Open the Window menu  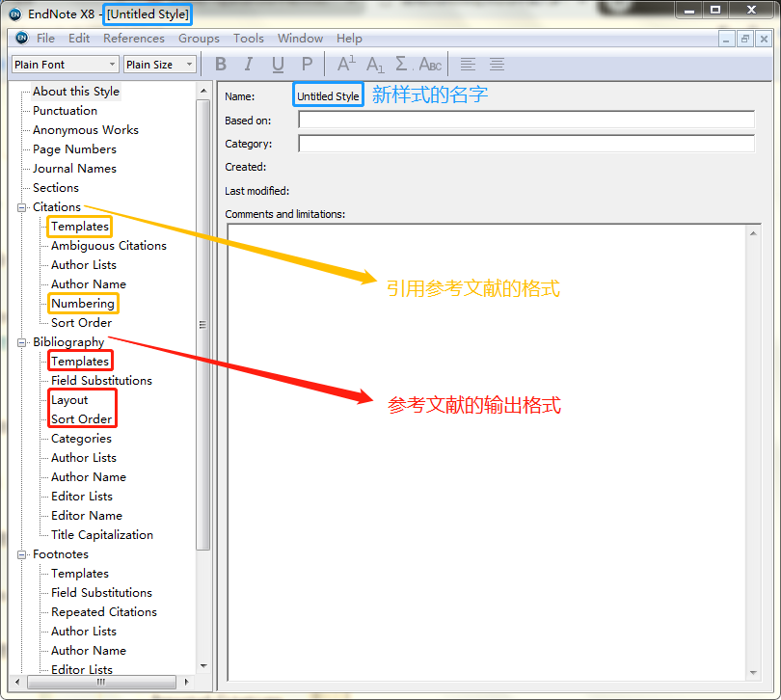(x=300, y=39)
